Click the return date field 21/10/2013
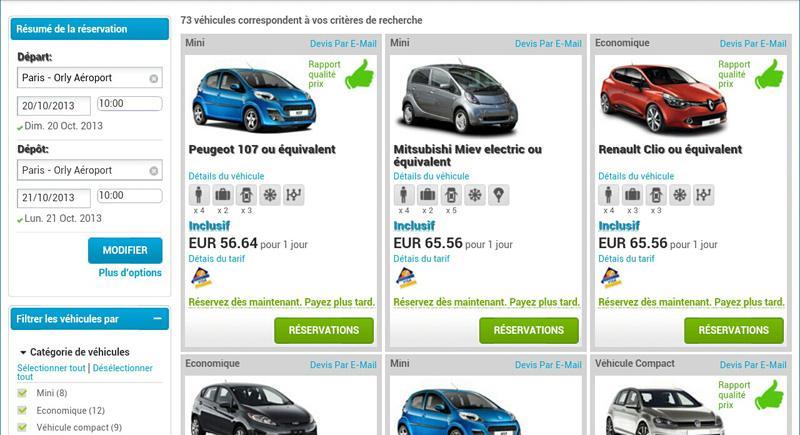Screen dimensions: 800x435 coord(54,198)
